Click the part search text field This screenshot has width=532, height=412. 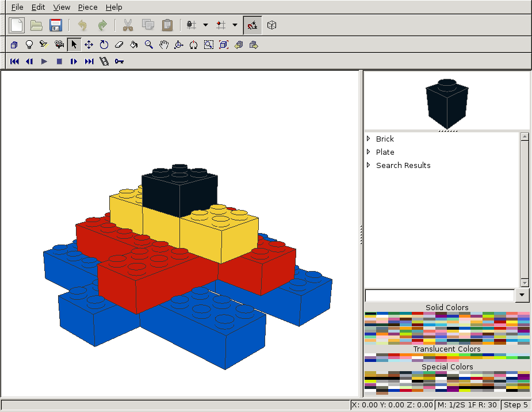[439, 295]
